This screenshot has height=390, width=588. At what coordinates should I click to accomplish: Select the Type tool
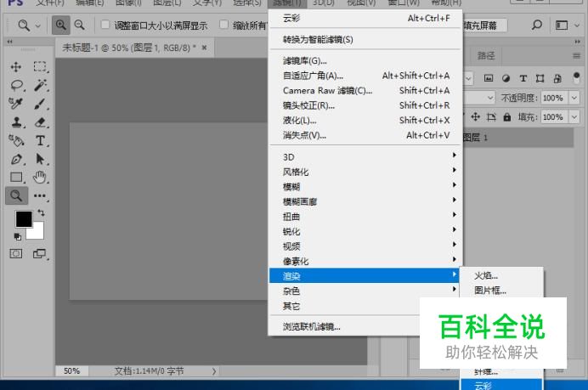pyautogui.click(x=40, y=141)
